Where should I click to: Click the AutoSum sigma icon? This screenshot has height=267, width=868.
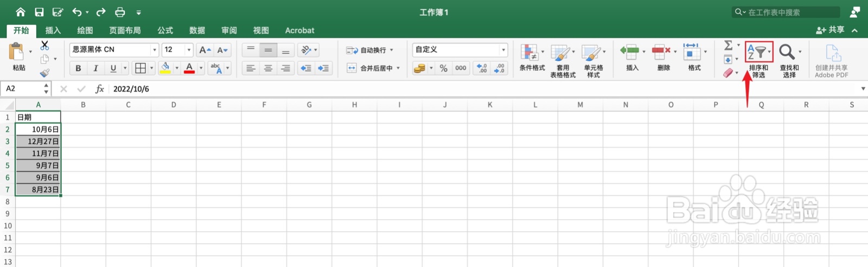[729, 45]
